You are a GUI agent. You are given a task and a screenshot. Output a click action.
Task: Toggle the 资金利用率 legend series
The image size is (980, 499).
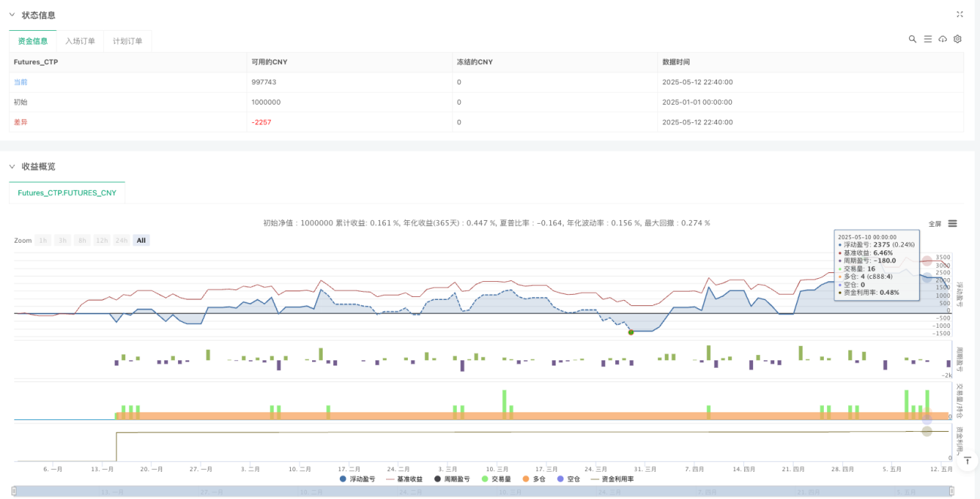coord(612,479)
